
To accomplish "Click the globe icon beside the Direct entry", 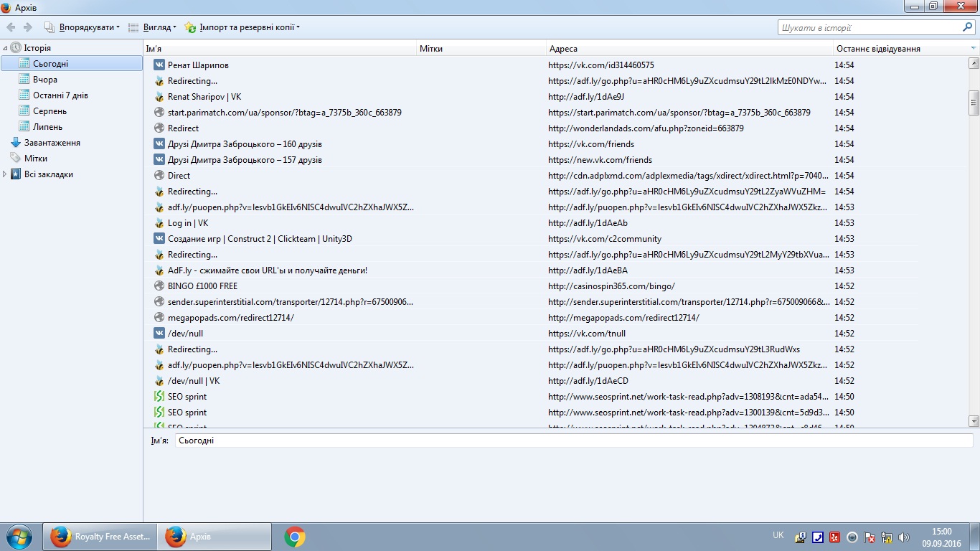I will point(159,175).
